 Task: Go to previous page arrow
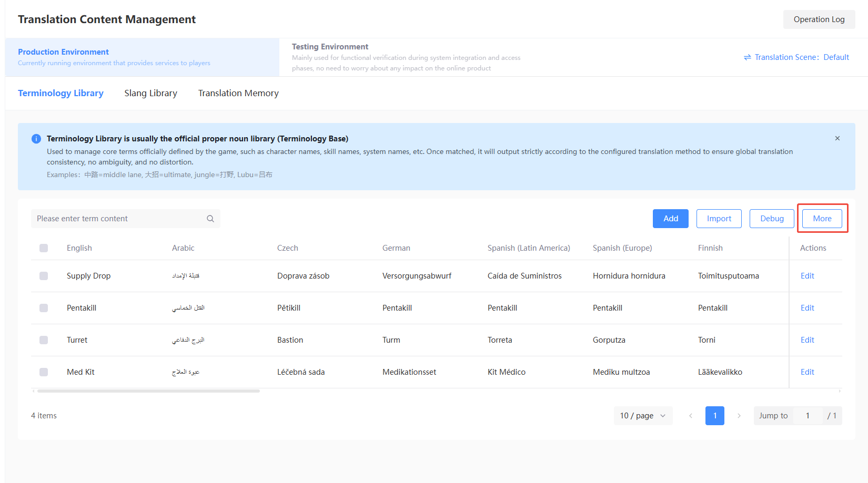click(x=691, y=416)
